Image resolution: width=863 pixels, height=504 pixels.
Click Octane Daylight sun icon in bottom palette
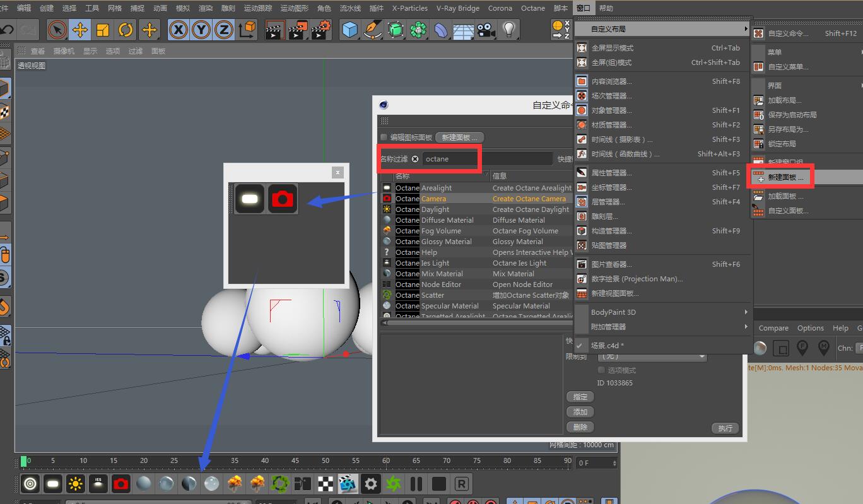point(76,484)
